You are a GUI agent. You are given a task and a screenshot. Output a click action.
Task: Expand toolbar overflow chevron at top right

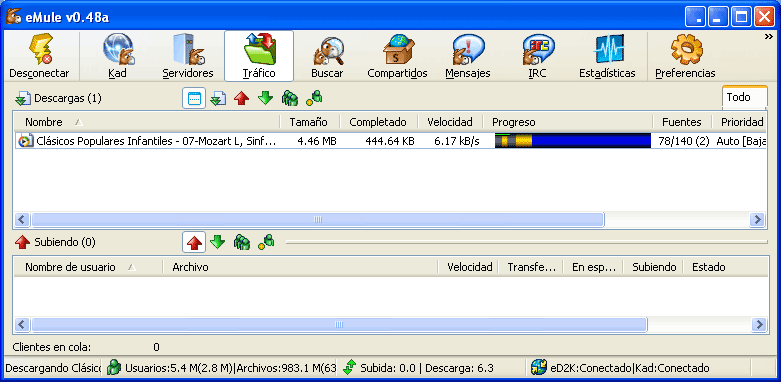pos(769,37)
